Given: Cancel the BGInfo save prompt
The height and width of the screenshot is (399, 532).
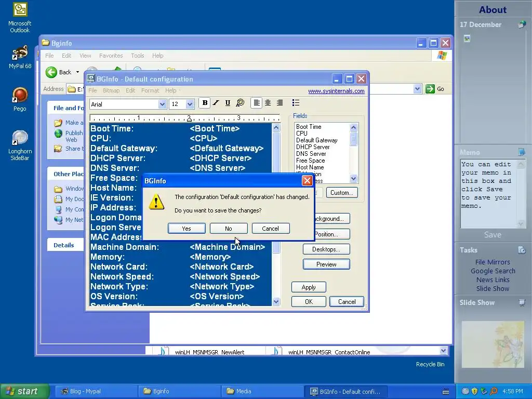Looking at the screenshot, I should click(x=270, y=229).
